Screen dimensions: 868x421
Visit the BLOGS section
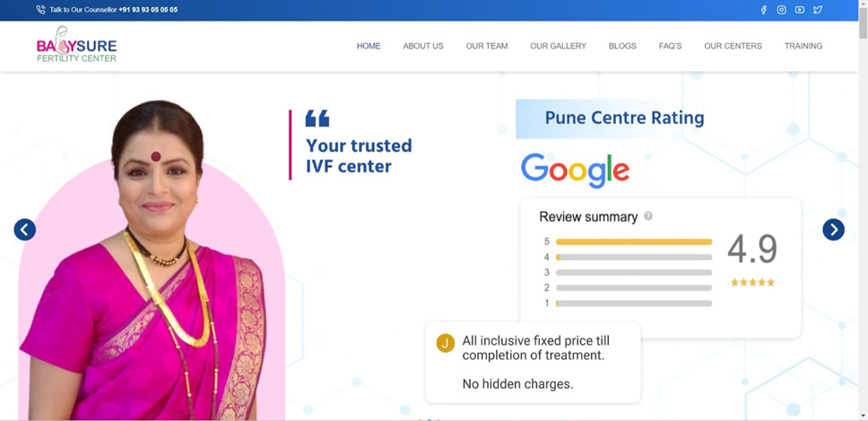tap(622, 46)
